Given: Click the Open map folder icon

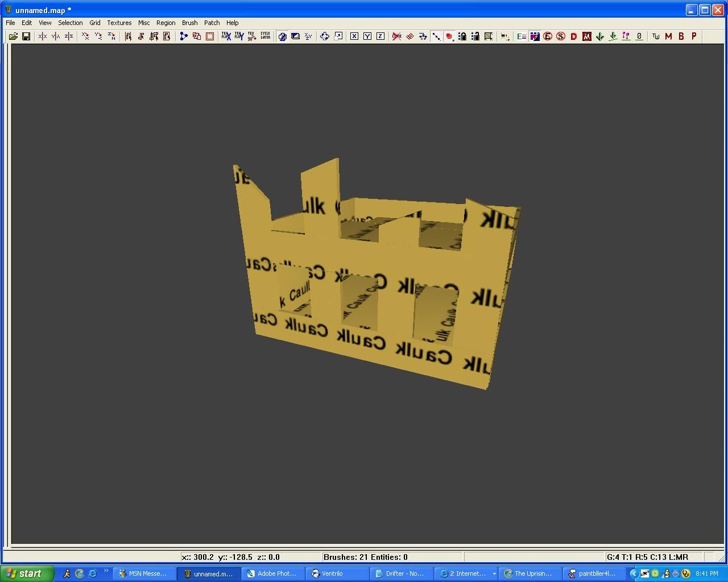Looking at the screenshot, I should click(x=13, y=36).
